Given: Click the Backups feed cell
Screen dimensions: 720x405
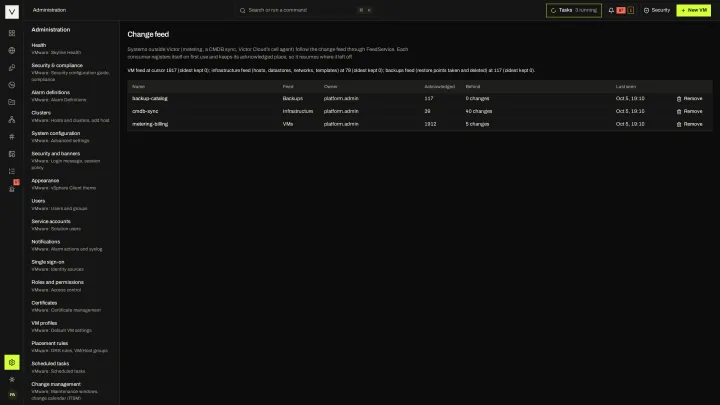Looking at the screenshot, I should tap(292, 98).
